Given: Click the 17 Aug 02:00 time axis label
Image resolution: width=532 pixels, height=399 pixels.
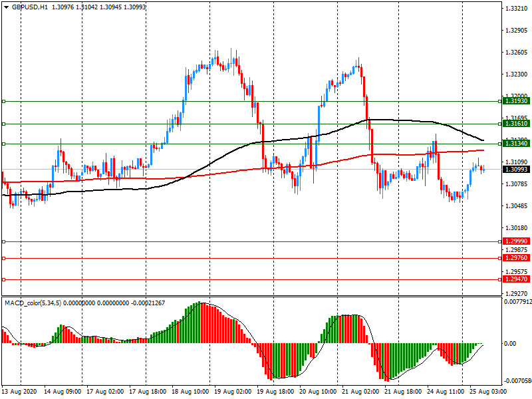Looking at the screenshot, I should click(x=105, y=392).
